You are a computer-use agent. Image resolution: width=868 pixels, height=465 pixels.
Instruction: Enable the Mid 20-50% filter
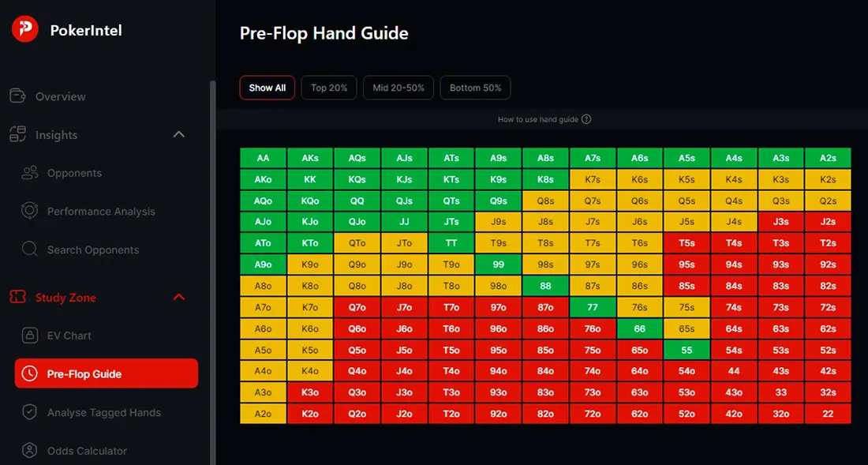pyautogui.click(x=398, y=88)
